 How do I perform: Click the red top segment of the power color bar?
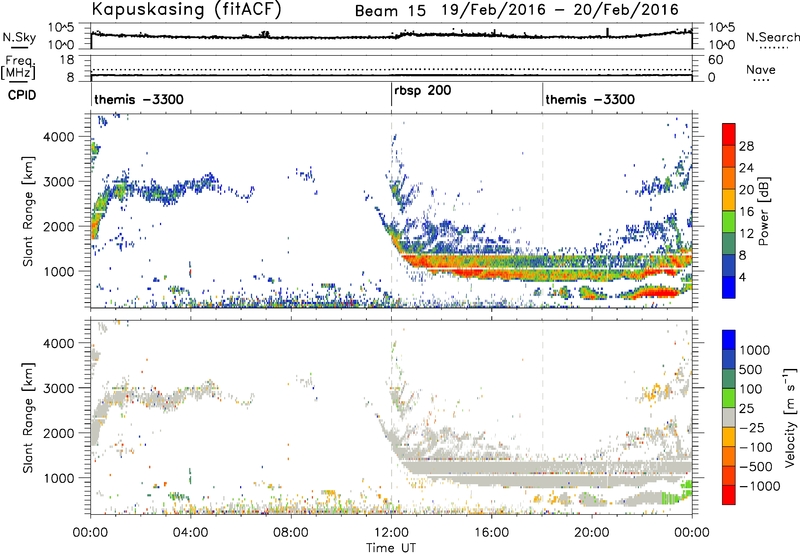(729, 134)
